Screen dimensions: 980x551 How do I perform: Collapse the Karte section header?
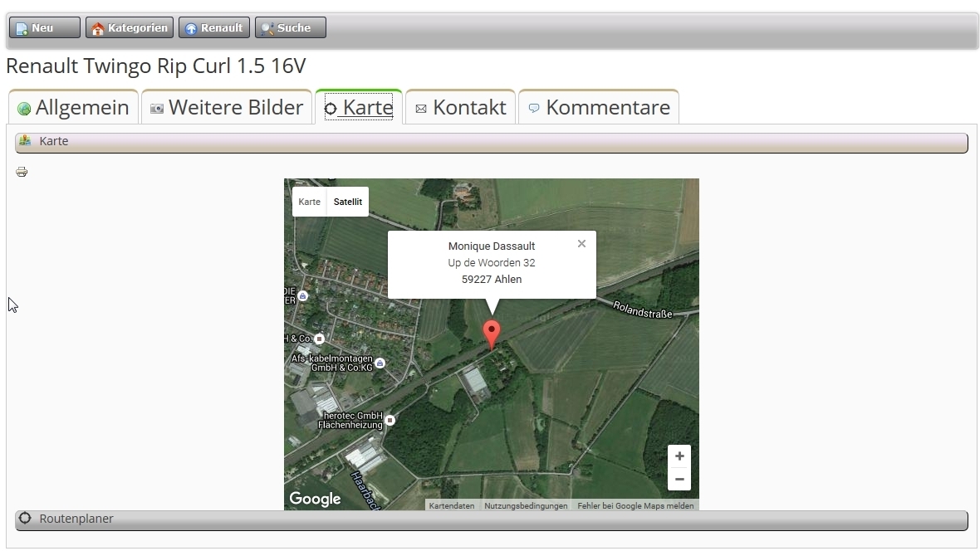coord(492,142)
